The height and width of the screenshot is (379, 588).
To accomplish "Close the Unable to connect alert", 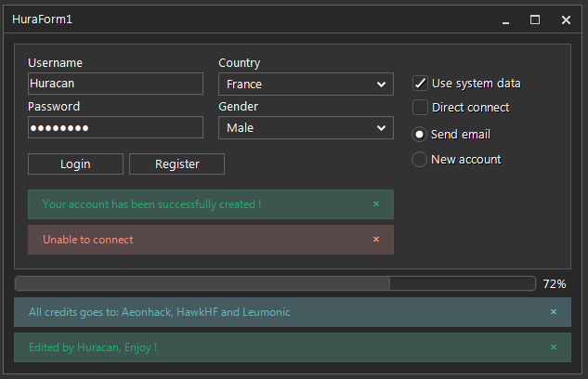I will pyautogui.click(x=376, y=239).
